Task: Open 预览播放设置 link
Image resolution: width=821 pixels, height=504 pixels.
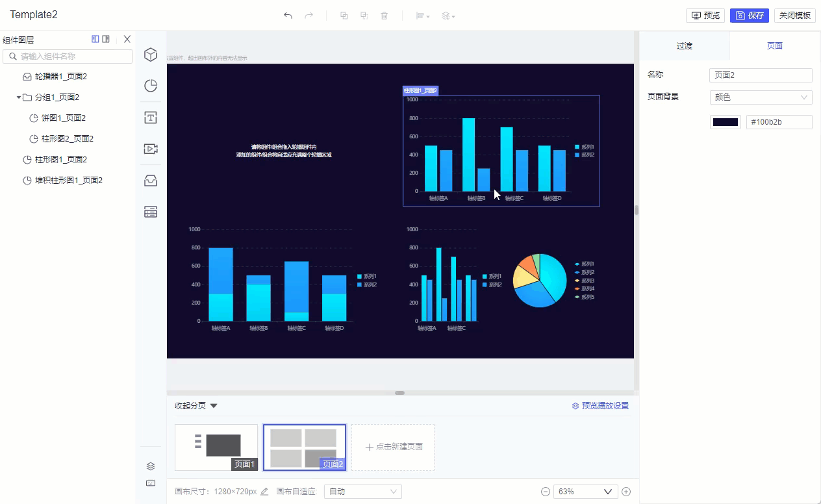Action: point(600,406)
